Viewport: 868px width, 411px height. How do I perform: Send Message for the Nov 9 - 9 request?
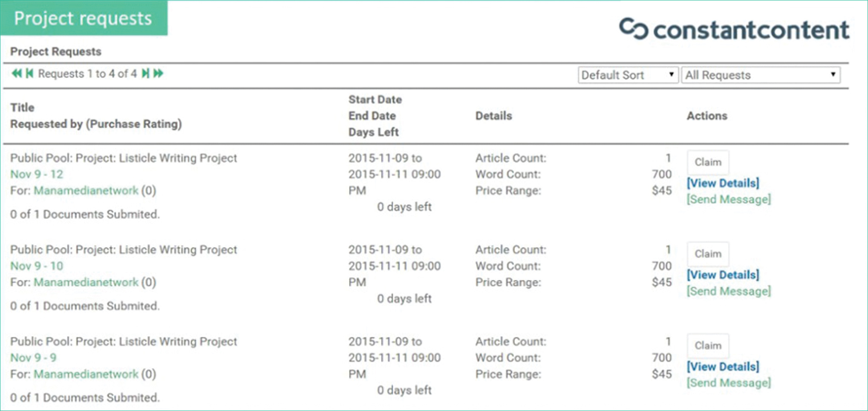[728, 383]
